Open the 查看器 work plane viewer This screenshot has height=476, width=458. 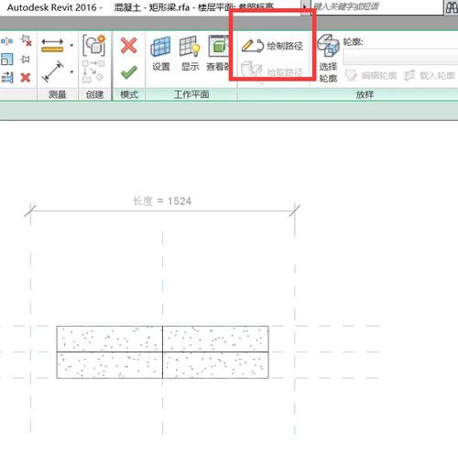pos(218,54)
